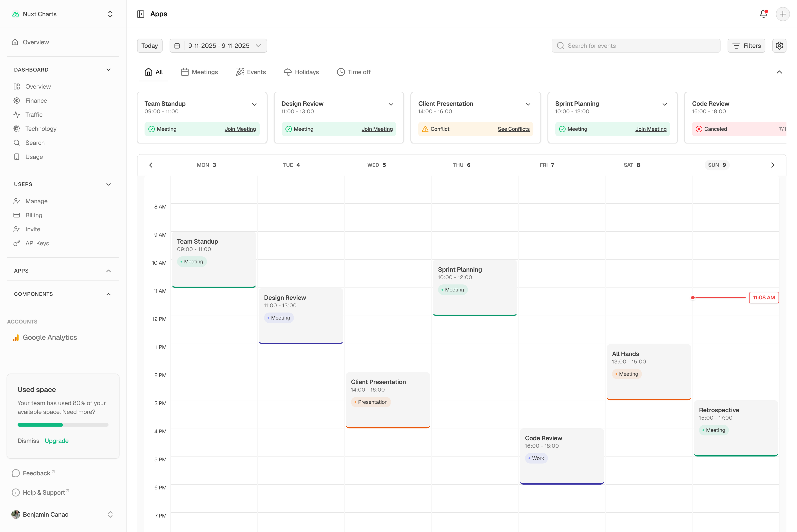This screenshot has height=532, width=797.
Task: Click the plus icon in header
Action: coord(783,14)
